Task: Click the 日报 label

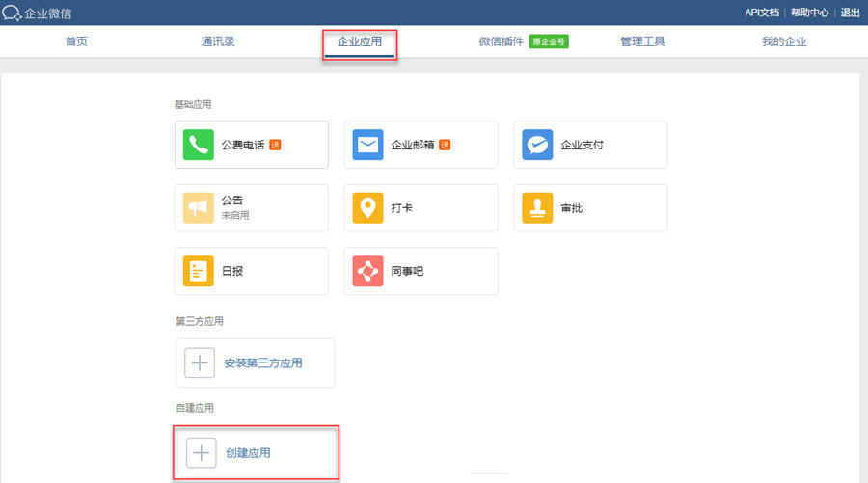Action: coord(232,271)
